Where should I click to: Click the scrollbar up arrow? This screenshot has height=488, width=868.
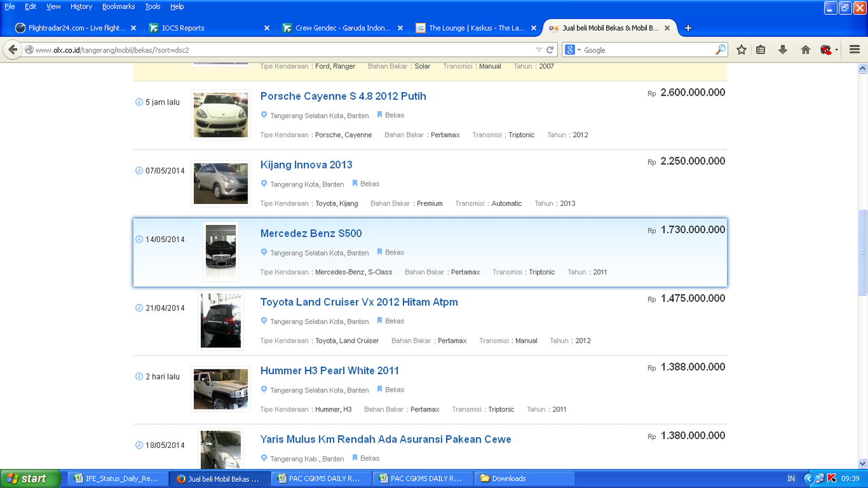click(863, 68)
